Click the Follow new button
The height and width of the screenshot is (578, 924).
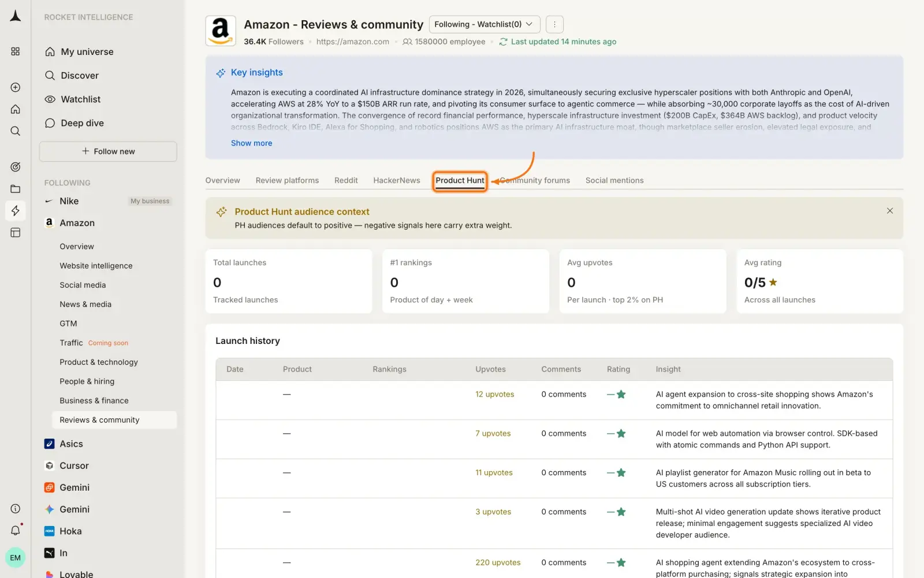click(x=108, y=151)
